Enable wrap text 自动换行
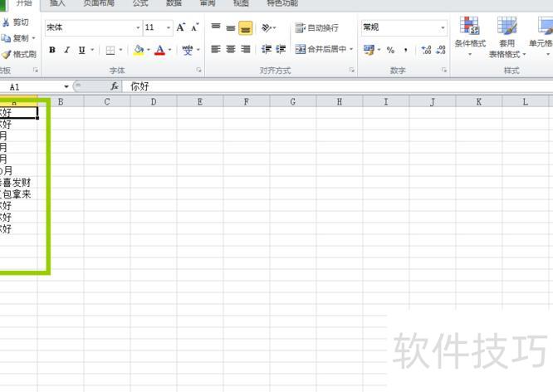The width and height of the screenshot is (553, 392). click(x=316, y=27)
